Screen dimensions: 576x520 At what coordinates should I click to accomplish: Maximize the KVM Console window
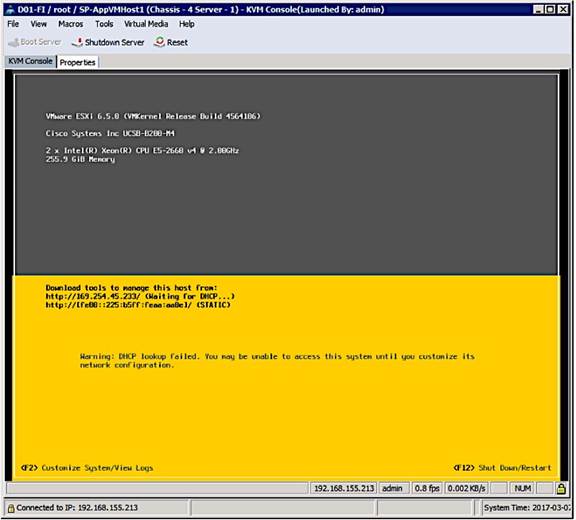point(550,10)
